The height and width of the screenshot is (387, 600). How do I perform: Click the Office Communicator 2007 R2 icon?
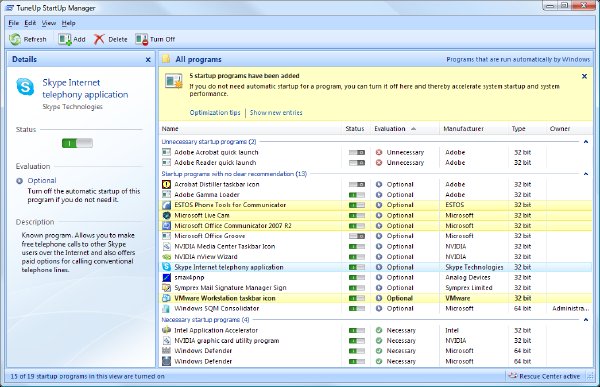pos(166,225)
